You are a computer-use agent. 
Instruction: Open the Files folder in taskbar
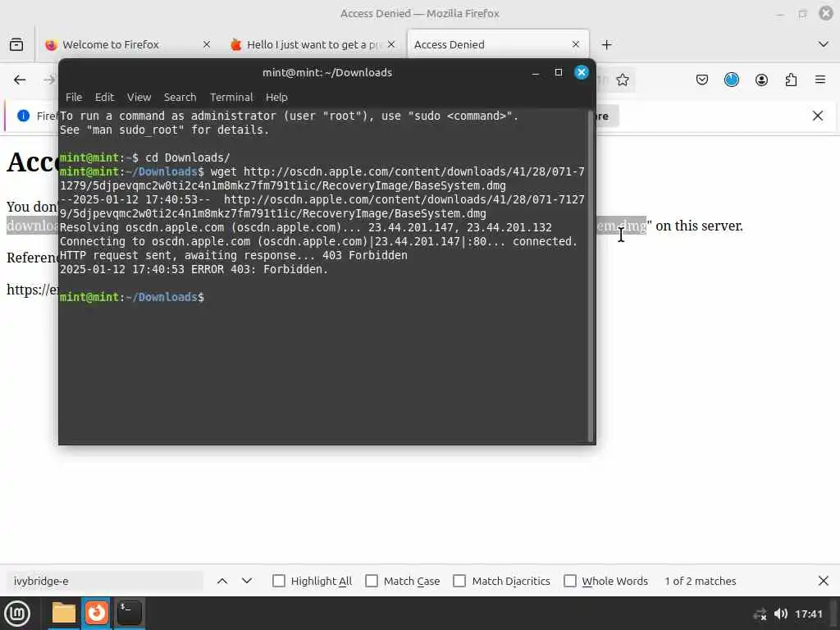[x=64, y=614]
